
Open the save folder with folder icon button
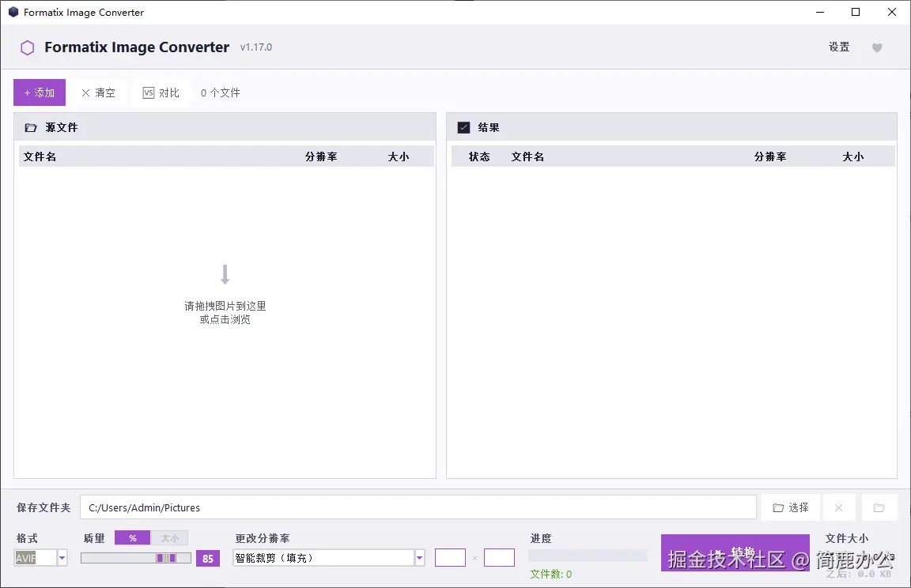pos(879,507)
